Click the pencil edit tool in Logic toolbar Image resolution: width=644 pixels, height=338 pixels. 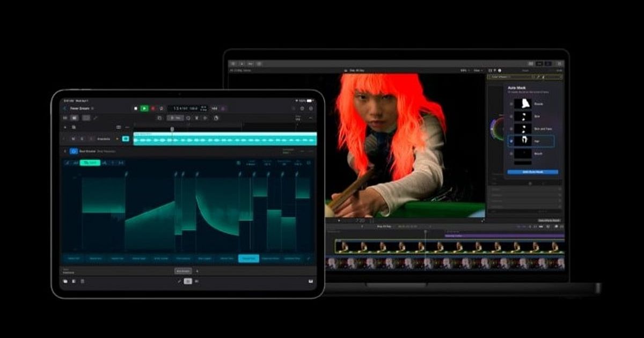coord(96,117)
